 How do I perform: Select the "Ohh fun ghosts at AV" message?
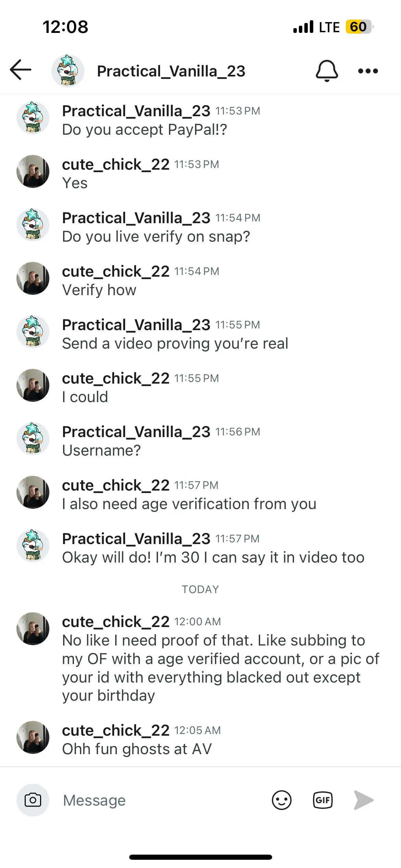[x=137, y=749]
